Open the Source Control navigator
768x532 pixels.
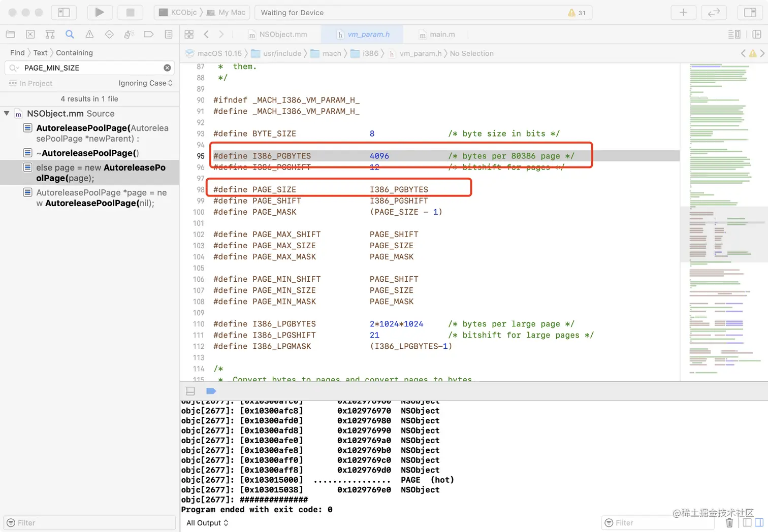[x=30, y=35]
